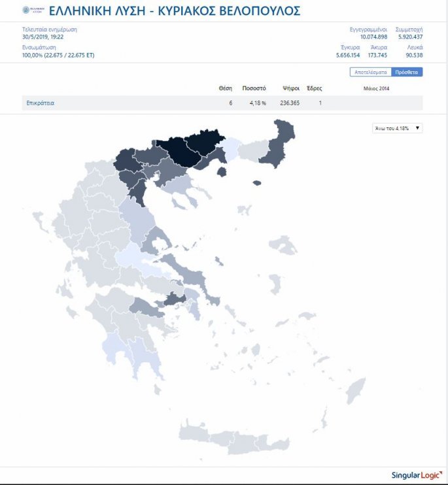The height and width of the screenshot is (485, 448).
Task: Click the SingularLogic logo at bottom right
Action: coord(416,475)
